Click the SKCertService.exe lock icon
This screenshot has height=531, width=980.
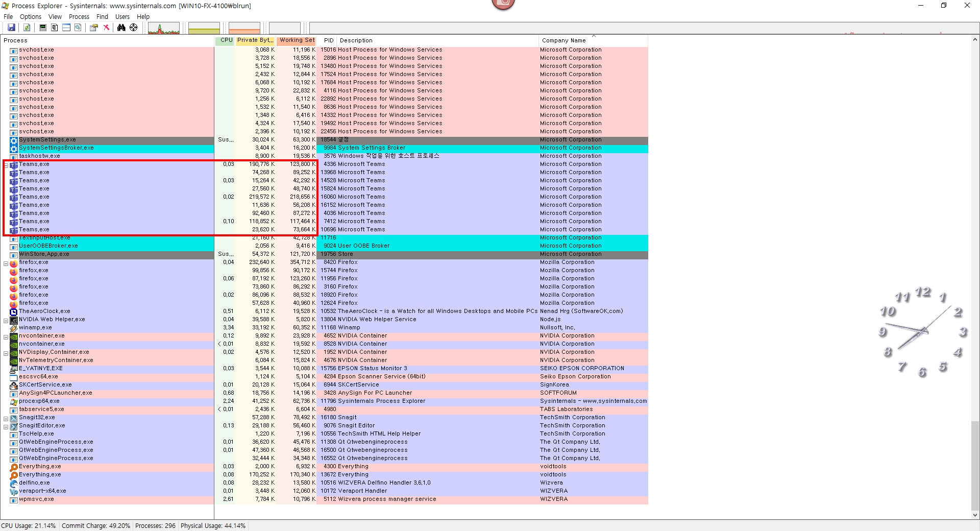click(14, 385)
